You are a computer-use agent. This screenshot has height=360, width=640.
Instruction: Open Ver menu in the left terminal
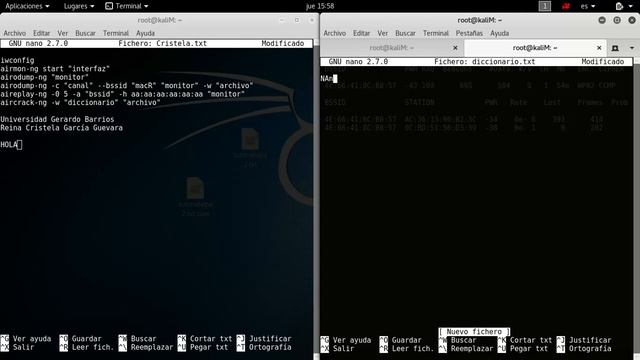62,33
